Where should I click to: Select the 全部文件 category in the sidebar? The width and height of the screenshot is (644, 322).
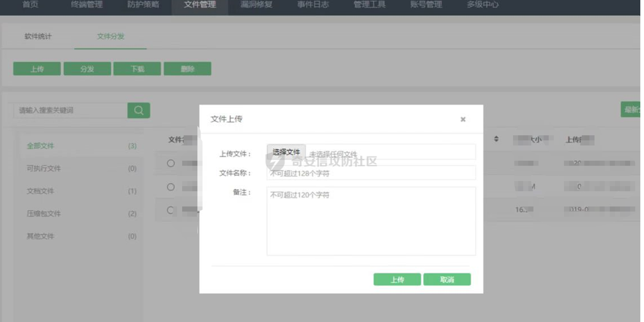pos(40,146)
